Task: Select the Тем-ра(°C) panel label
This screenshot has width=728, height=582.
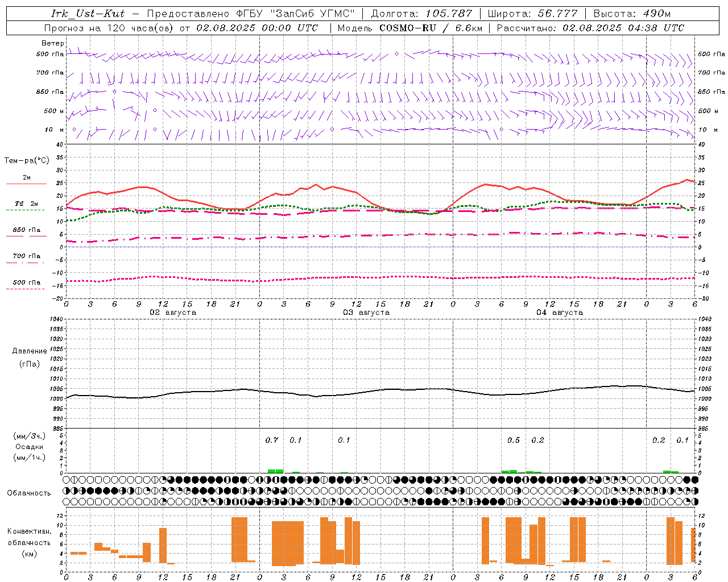Action: tap(27, 161)
